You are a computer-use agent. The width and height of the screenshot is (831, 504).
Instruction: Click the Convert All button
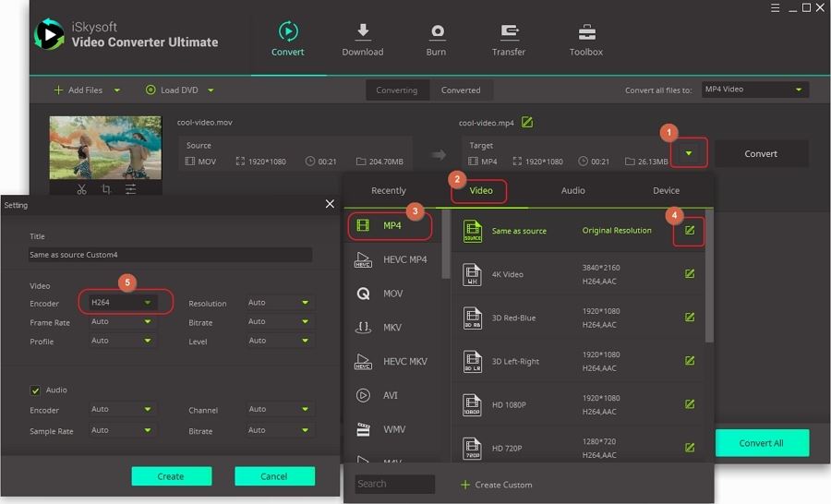761,443
